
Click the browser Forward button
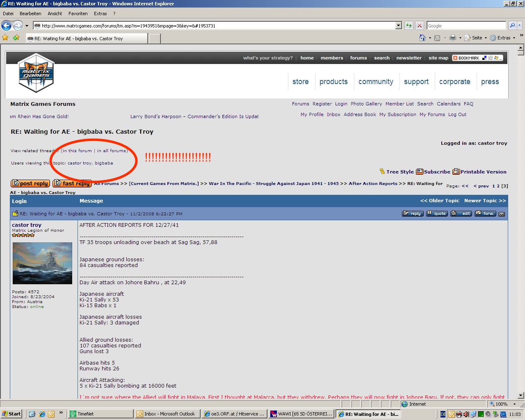point(18,25)
